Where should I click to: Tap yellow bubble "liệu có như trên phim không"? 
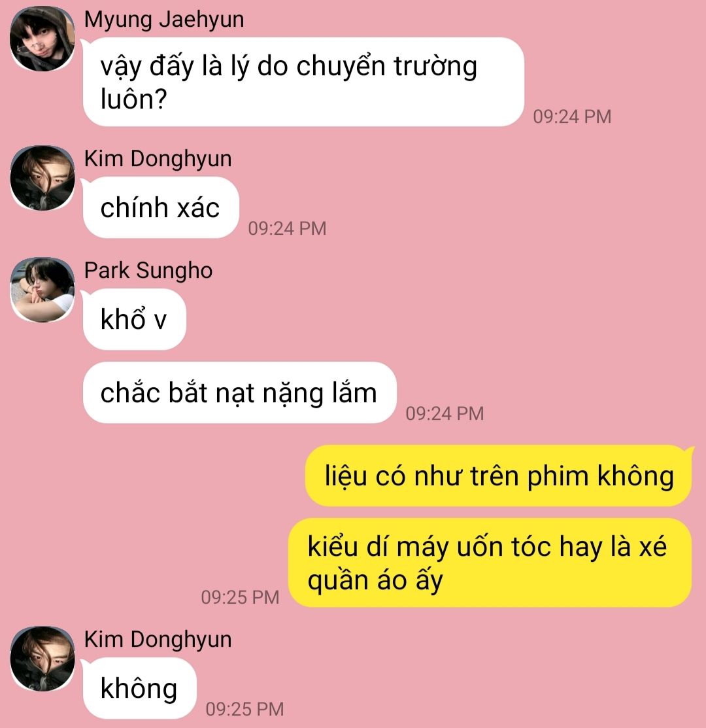point(498,476)
